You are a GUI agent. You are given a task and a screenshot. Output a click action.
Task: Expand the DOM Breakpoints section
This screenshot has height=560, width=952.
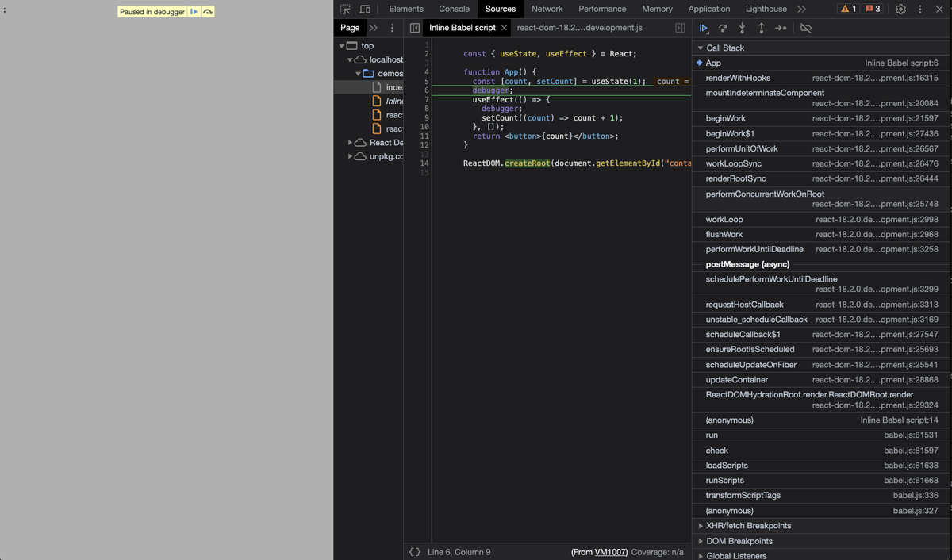(x=701, y=541)
